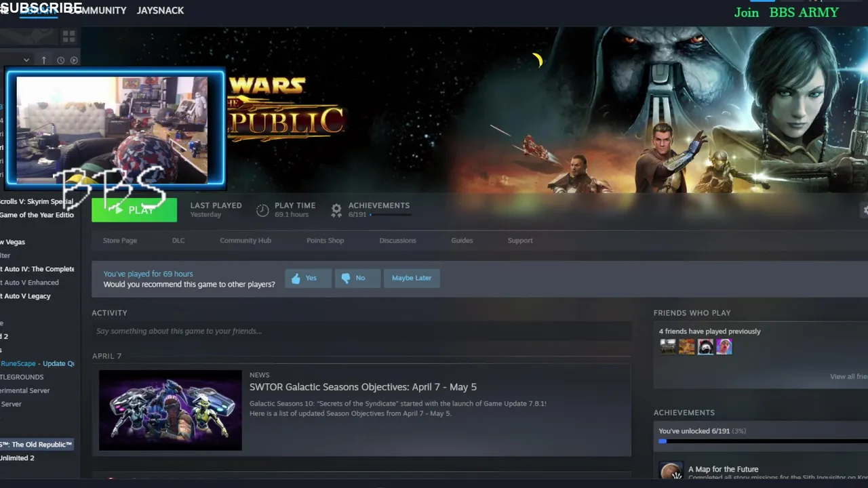Click the thumbs-up icon
Screen dimensions: 868x488
point(296,278)
